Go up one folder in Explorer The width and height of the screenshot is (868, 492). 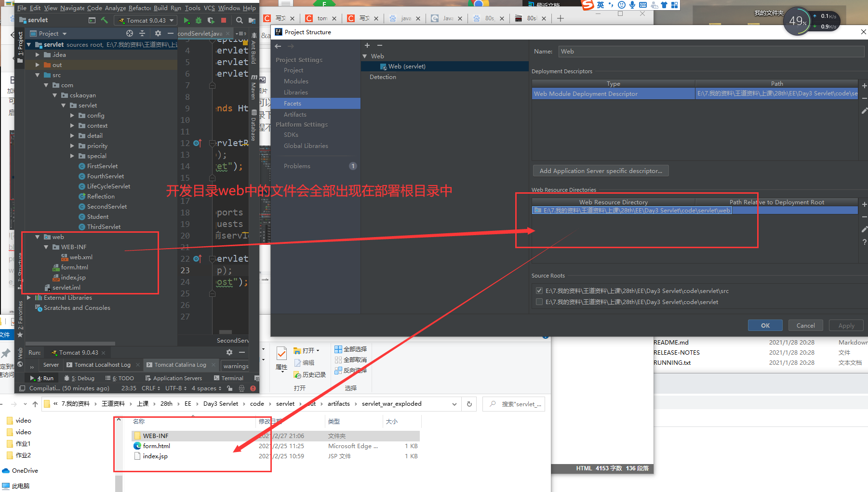35,404
